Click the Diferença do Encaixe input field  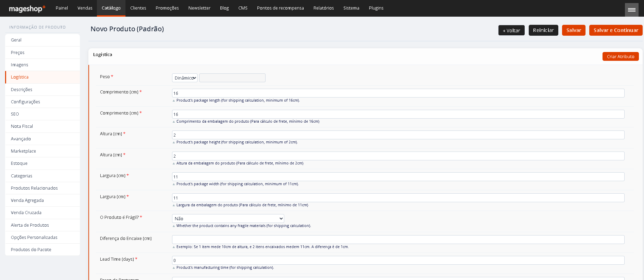tap(398, 240)
